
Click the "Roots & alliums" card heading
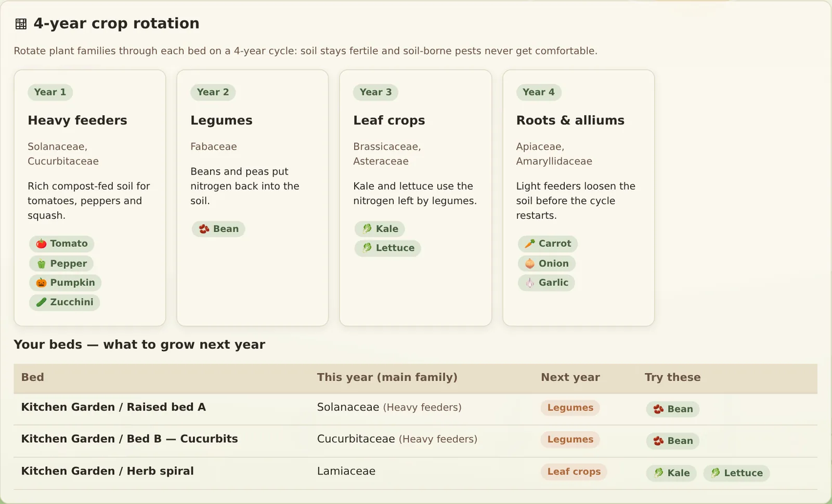click(570, 121)
